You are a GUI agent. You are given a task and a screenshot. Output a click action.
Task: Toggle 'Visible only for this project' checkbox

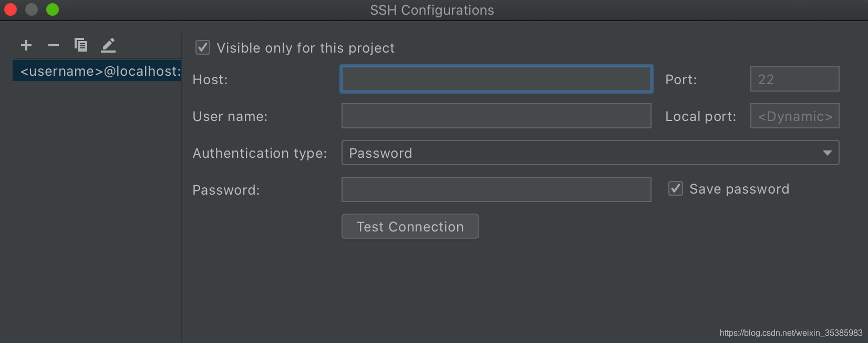point(203,48)
